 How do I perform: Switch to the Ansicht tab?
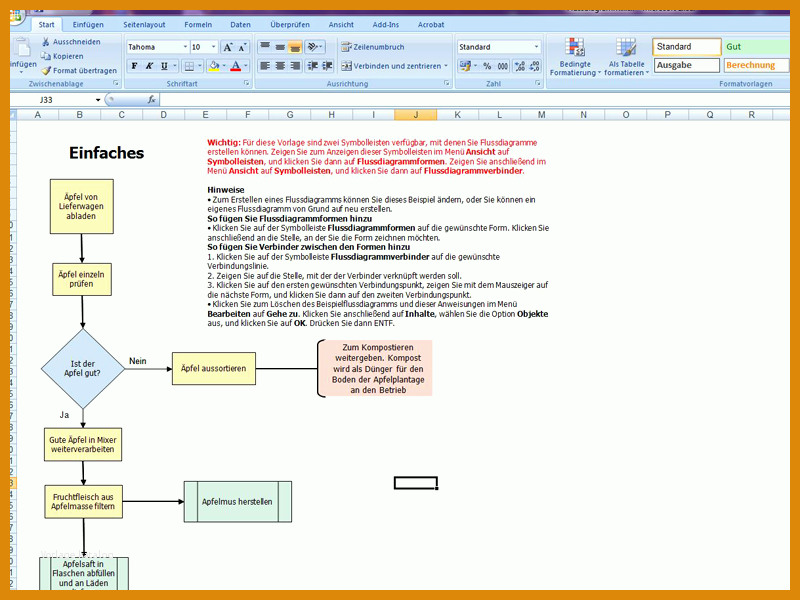341,24
